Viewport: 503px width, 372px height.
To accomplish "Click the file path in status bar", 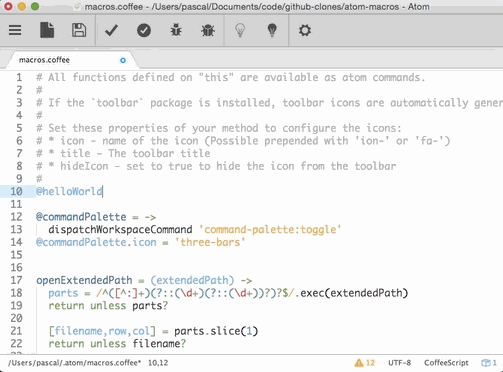I will pyautogui.click(x=74, y=363).
